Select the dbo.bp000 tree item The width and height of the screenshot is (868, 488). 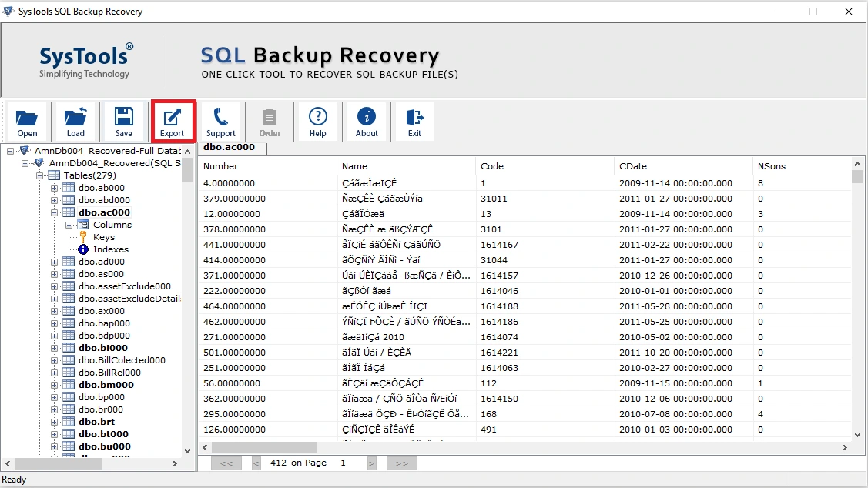(x=102, y=397)
